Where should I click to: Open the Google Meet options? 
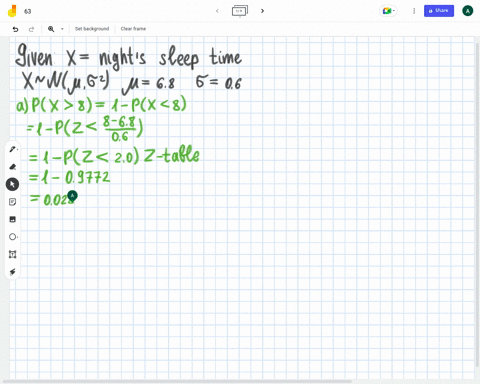tap(388, 11)
